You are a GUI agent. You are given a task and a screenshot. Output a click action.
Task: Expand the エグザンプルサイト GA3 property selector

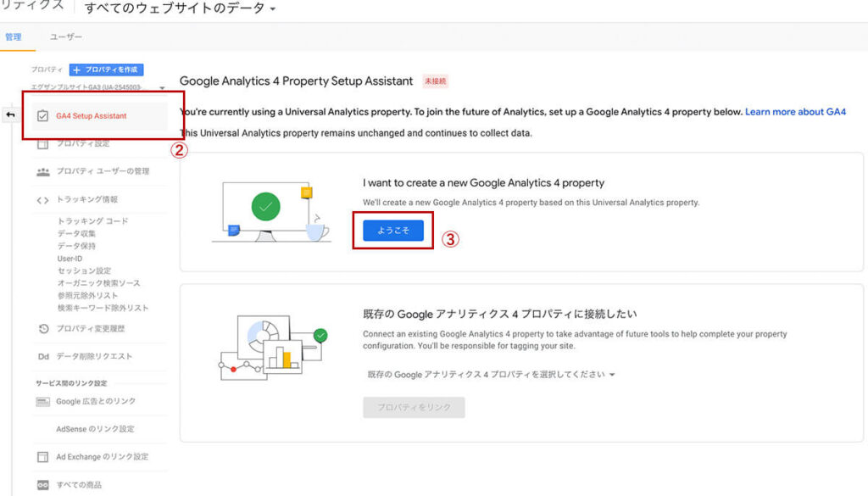click(x=98, y=87)
